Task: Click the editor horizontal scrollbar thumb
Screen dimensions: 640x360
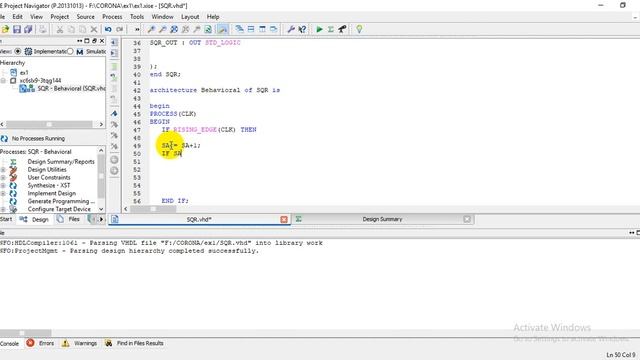Action: point(153,209)
